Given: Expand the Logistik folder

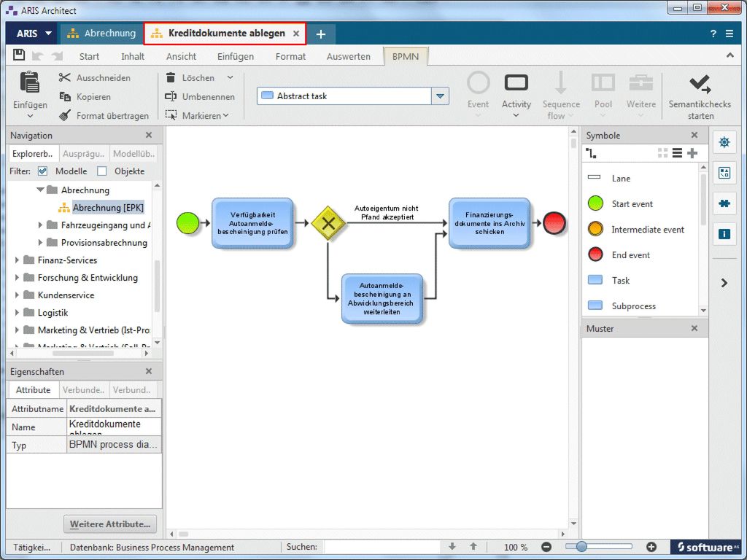Looking at the screenshot, I should 18,312.
